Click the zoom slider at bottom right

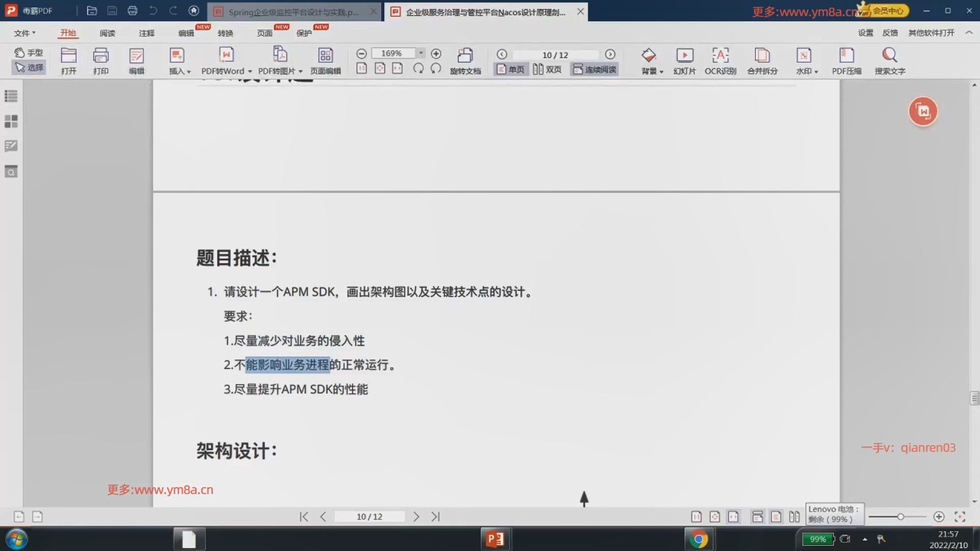point(900,517)
